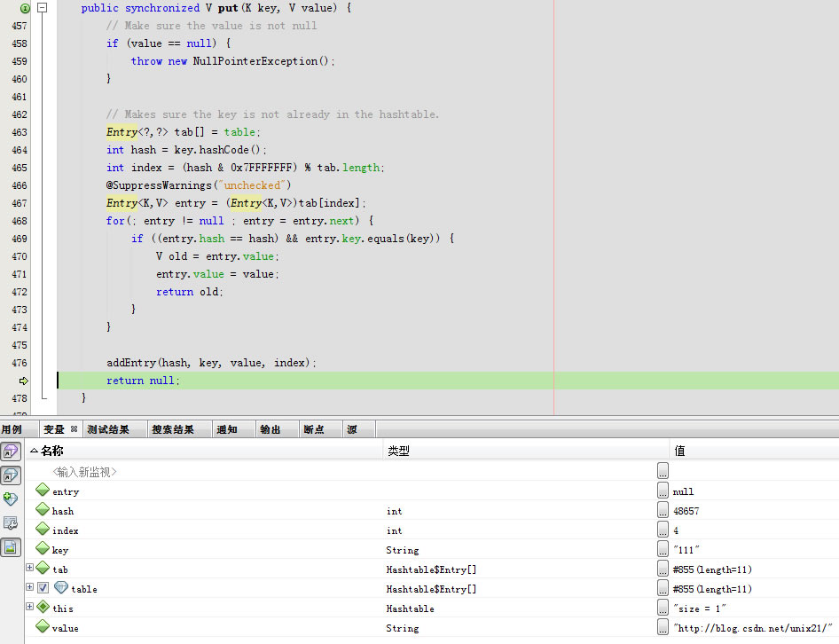Click the second purple view icon in variables sidebar
839x644 pixels.
pyautogui.click(x=11, y=475)
